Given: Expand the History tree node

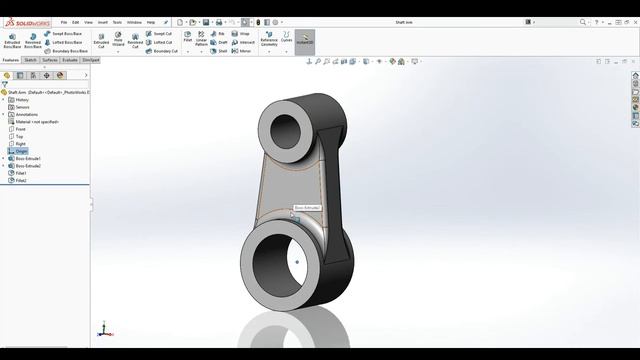Looking at the screenshot, I should [x=3, y=100].
